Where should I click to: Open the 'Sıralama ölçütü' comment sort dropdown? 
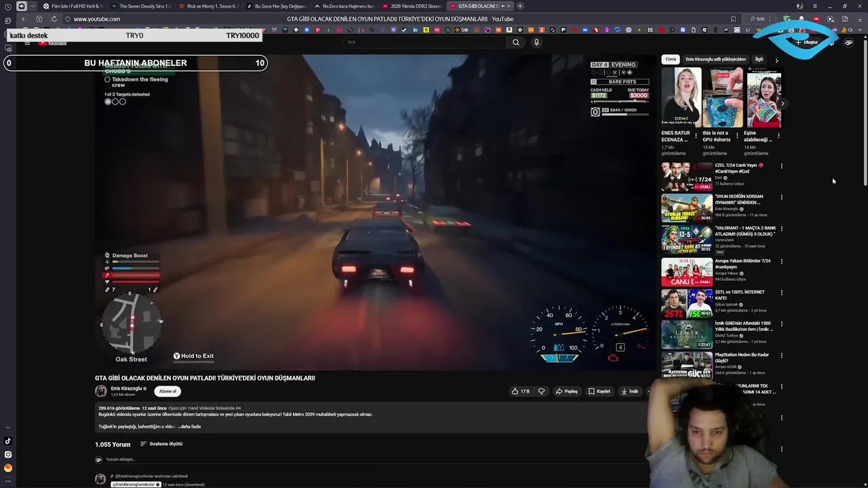click(x=161, y=444)
